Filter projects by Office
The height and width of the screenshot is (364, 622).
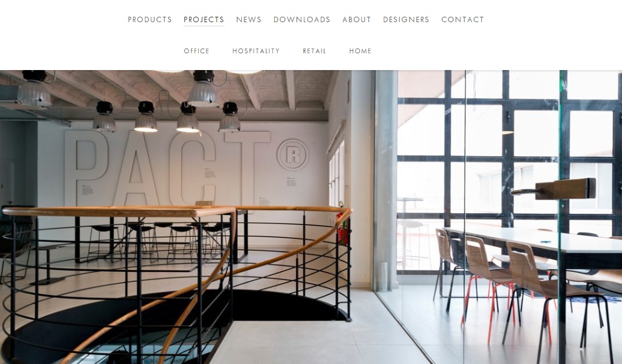point(196,51)
